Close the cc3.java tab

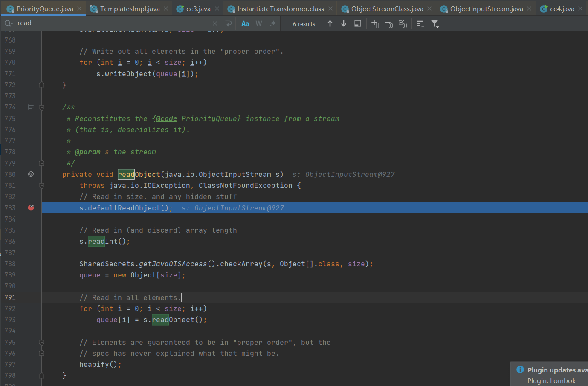point(217,9)
